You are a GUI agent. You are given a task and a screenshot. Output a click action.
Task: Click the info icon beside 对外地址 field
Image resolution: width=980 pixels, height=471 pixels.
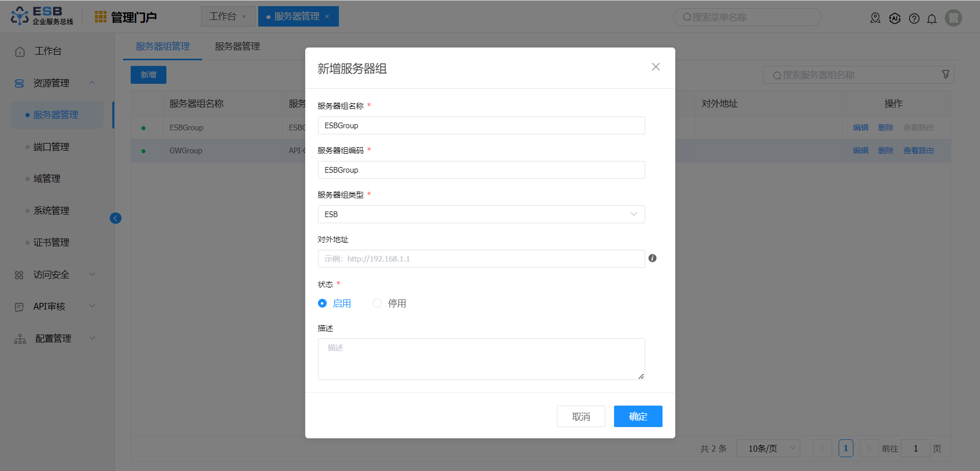(652, 258)
